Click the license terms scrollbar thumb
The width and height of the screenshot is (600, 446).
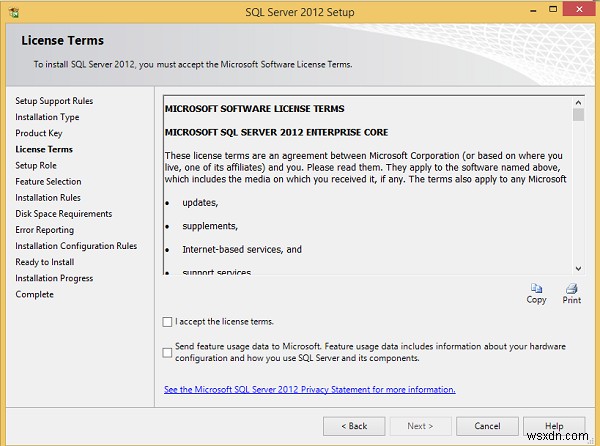pos(578,116)
